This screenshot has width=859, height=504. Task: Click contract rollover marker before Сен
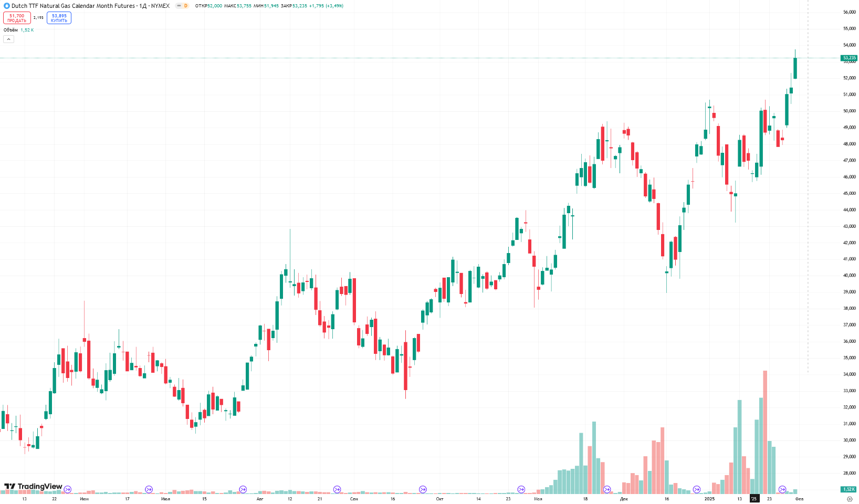[x=337, y=489]
